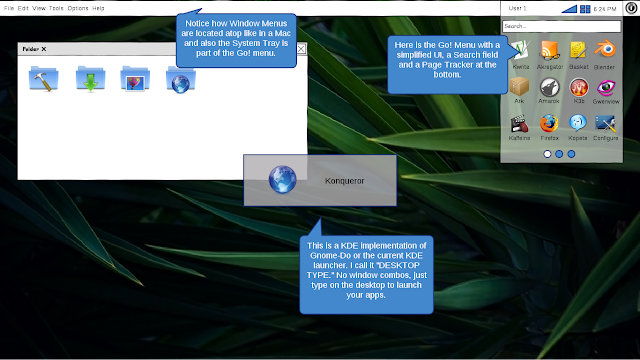
Task: Open the pictures folder in Folder window
Action: tap(135, 78)
